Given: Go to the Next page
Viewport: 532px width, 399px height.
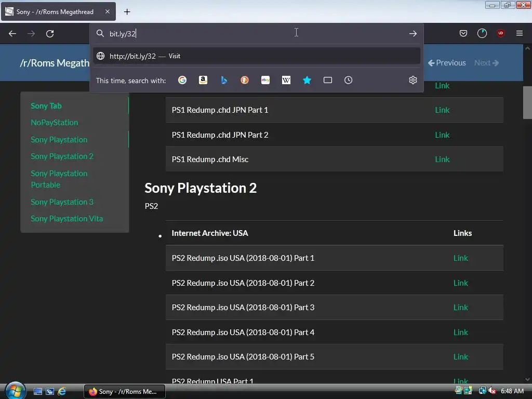Looking at the screenshot, I should coord(486,63).
